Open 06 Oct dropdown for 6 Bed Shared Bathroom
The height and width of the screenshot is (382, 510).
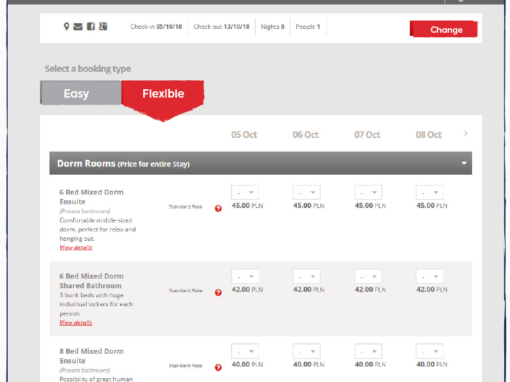click(307, 276)
